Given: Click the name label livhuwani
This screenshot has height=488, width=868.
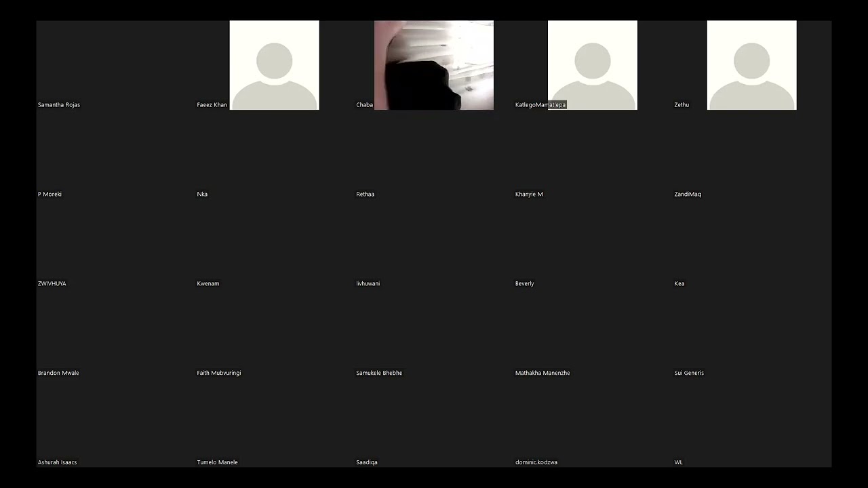Looking at the screenshot, I should (368, 284).
